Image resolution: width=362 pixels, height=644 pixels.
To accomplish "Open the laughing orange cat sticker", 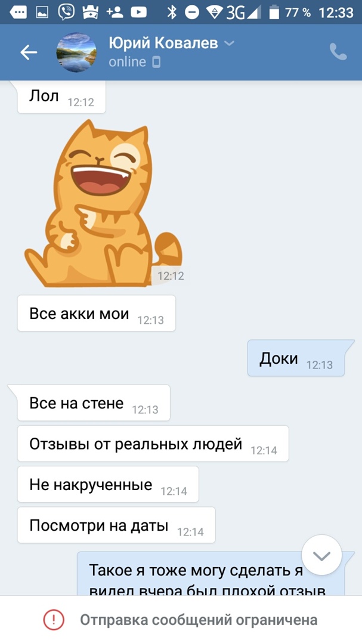I will [104, 203].
